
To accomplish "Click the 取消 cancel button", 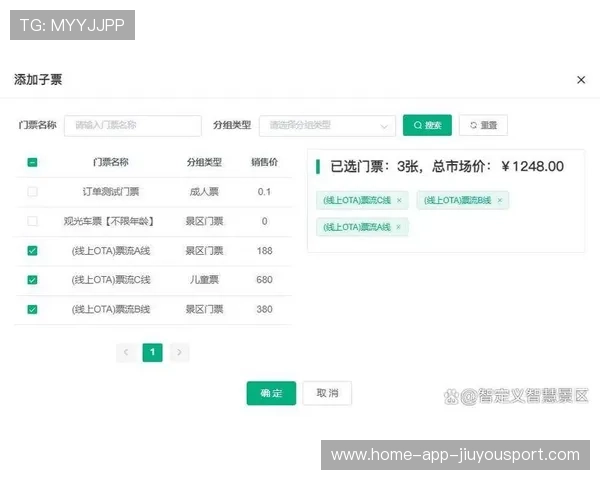I will [x=327, y=393].
